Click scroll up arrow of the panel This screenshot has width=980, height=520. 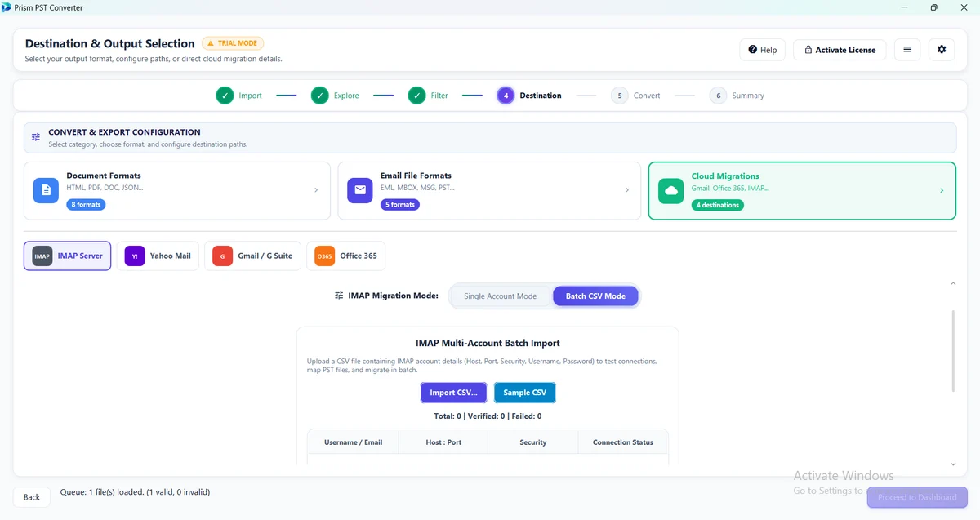click(953, 284)
